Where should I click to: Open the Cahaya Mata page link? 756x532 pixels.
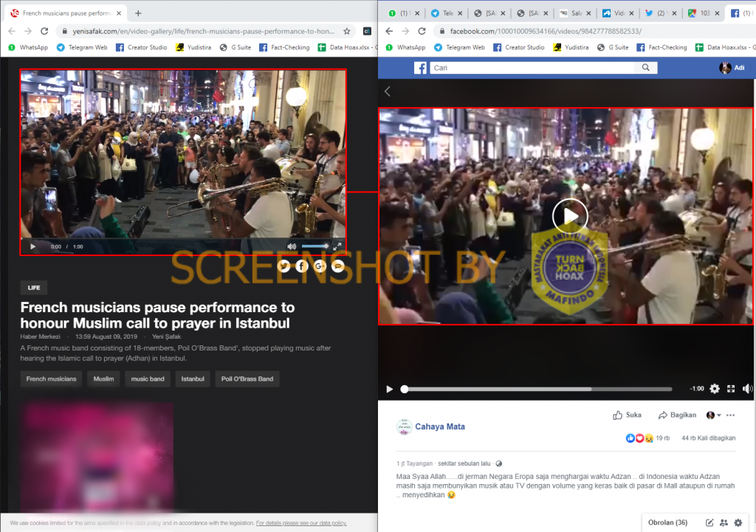coord(440,426)
